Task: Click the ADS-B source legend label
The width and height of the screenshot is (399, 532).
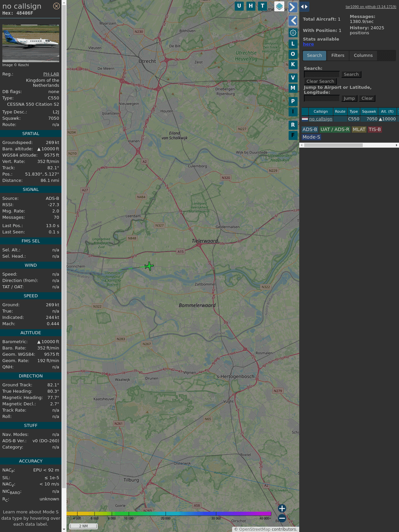Action: 310,130
